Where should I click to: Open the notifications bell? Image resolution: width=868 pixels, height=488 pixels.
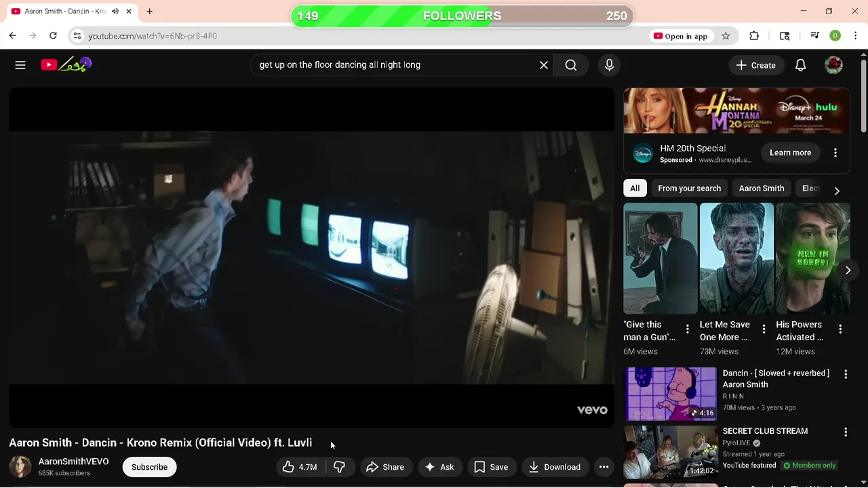tap(801, 65)
